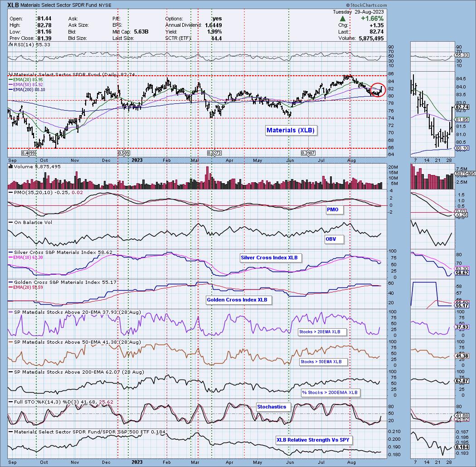Screen dimensions: 476x467
Task: Click the 'RSI(14) 55.33' panel label
Action: coord(32,44)
